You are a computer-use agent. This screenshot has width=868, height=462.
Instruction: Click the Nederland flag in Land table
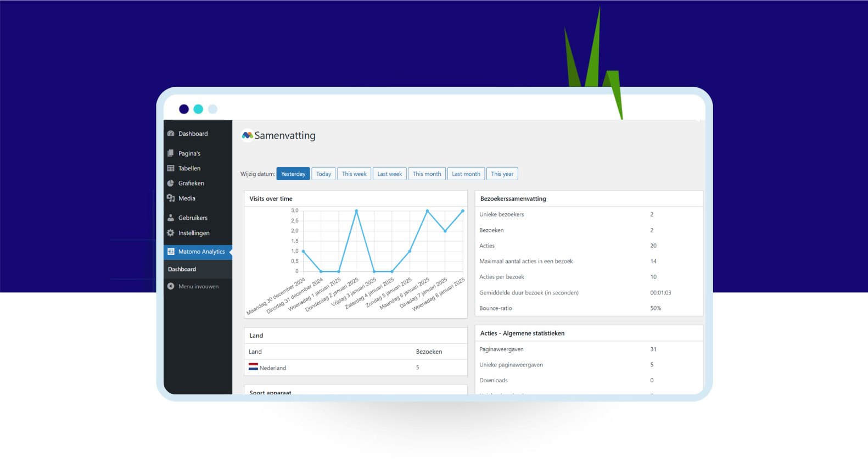click(253, 367)
